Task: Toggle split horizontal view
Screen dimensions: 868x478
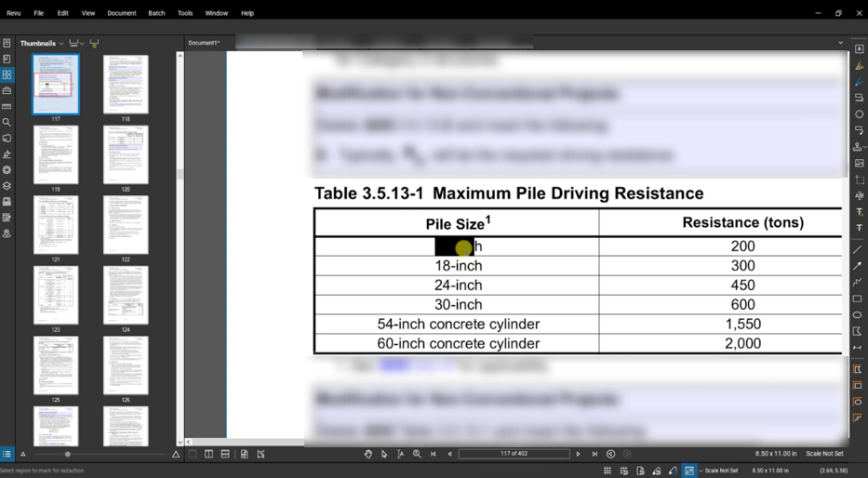Action: coord(225,454)
